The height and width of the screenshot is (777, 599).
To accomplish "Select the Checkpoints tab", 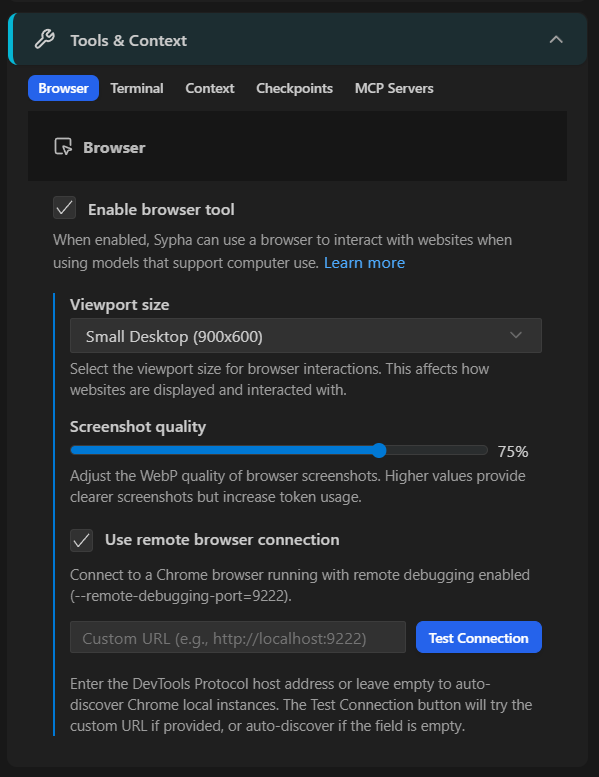I will tap(294, 88).
